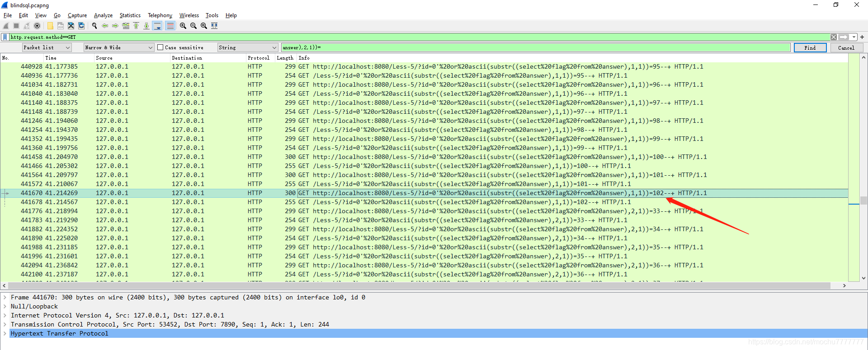Viewport: 868px width, 350px height.
Task: Click packet list vertical scrollbar down arrow
Action: (863, 278)
